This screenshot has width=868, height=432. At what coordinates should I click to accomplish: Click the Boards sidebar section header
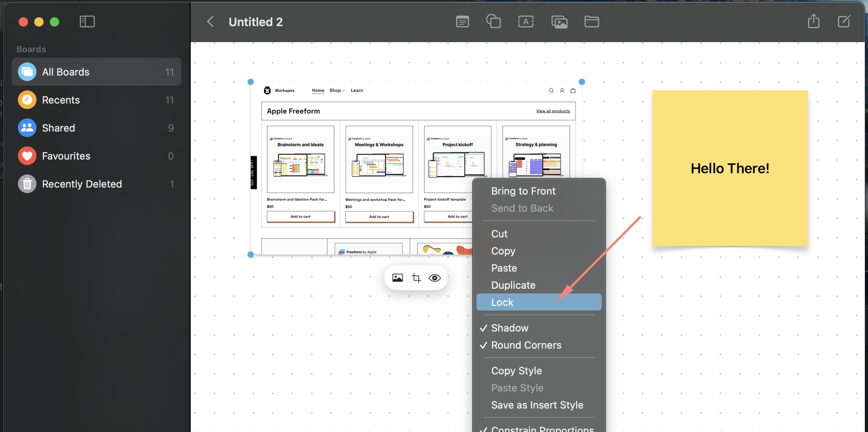(x=31, y=49)
